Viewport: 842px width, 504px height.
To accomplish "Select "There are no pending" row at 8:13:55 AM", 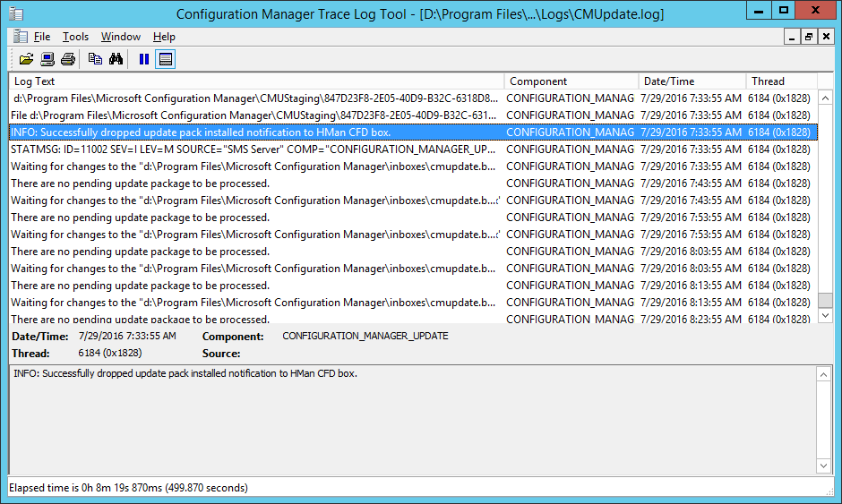I will pos(414,286).
